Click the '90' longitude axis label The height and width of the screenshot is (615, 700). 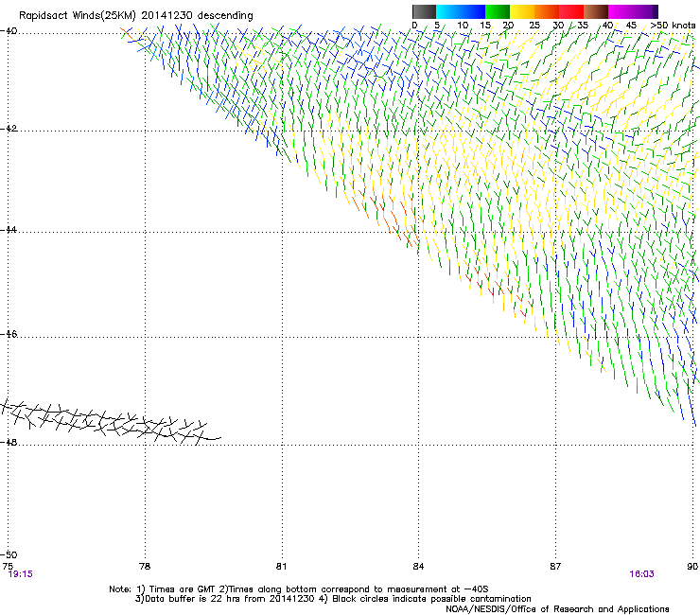[x=692, y=567]
